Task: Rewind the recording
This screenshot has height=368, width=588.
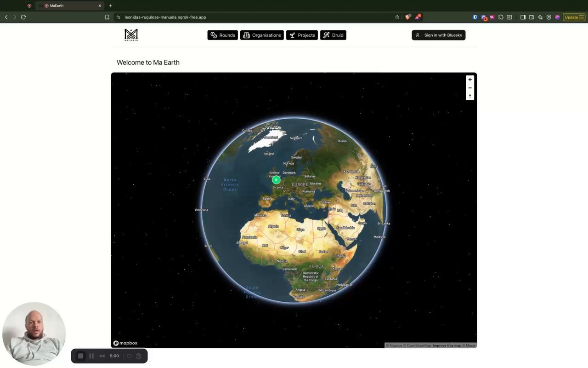Action: tap(102, 356)
